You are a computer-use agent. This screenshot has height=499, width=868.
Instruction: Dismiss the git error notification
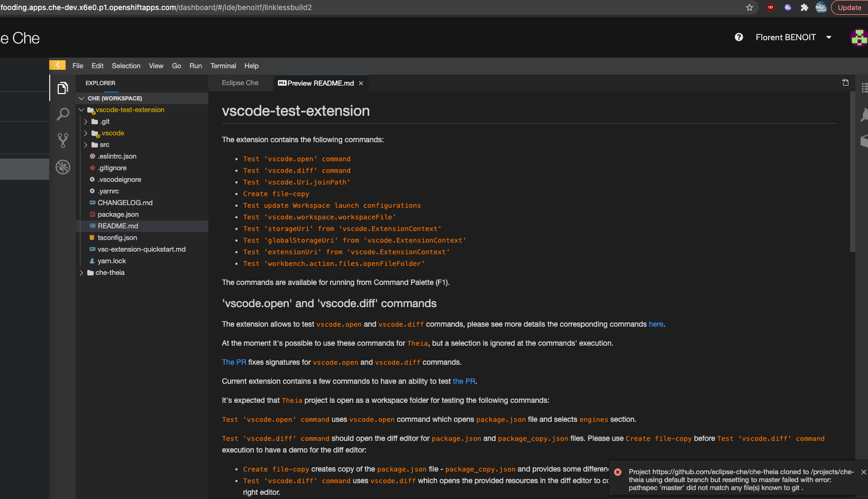tap(864, 472)
